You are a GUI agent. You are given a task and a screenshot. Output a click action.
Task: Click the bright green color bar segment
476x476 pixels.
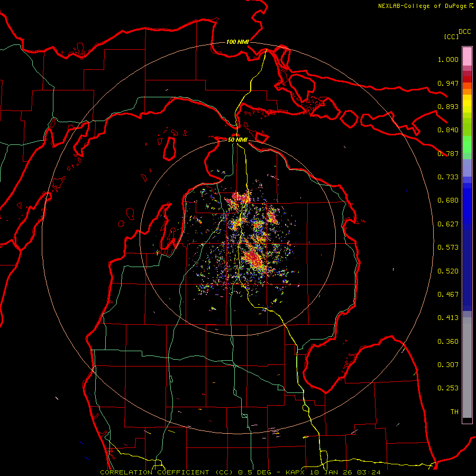(x=467, y=144)
